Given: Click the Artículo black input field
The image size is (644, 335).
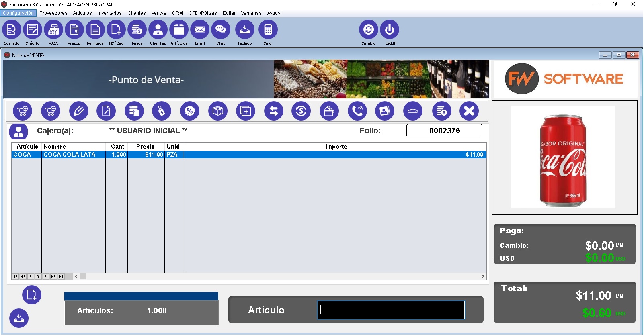Looking at the screenshot, I should point(391,310).
